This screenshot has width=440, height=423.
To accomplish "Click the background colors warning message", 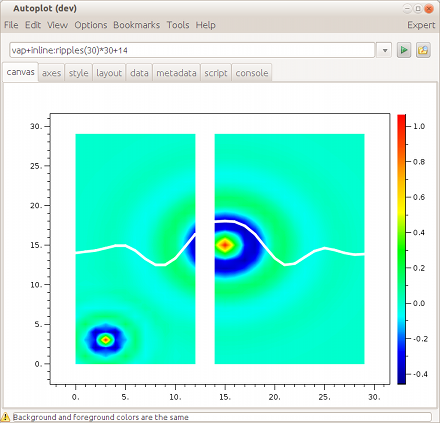I will (x=101, y=417).
